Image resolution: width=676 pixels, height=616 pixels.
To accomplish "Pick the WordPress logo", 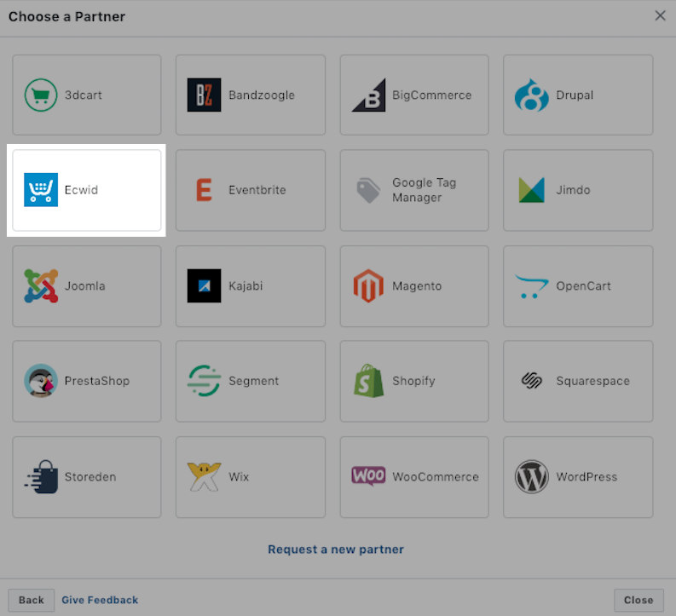I will tap(532, 476).
